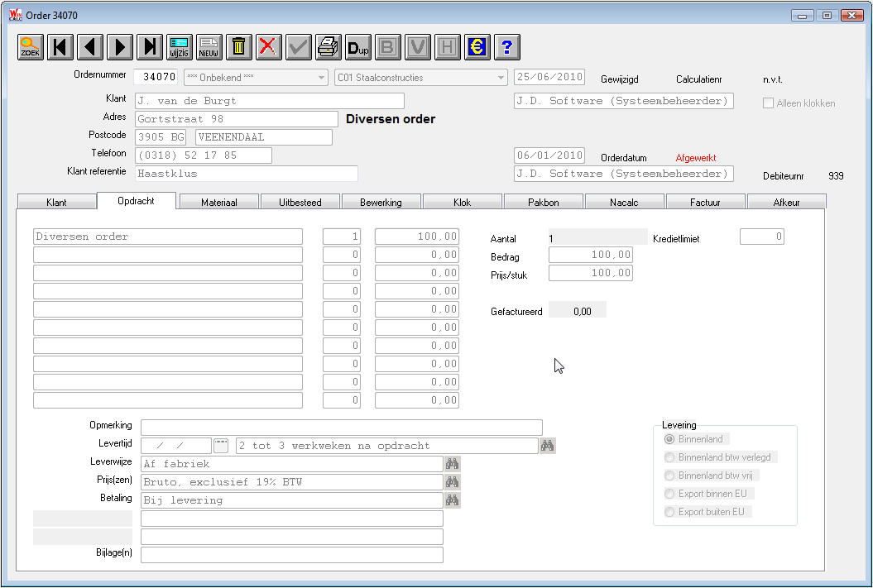Click the Prijs(zen) field Bruto exclusief
The height and width of the screenshot is (588, 873).
click(x=292, y=482)
